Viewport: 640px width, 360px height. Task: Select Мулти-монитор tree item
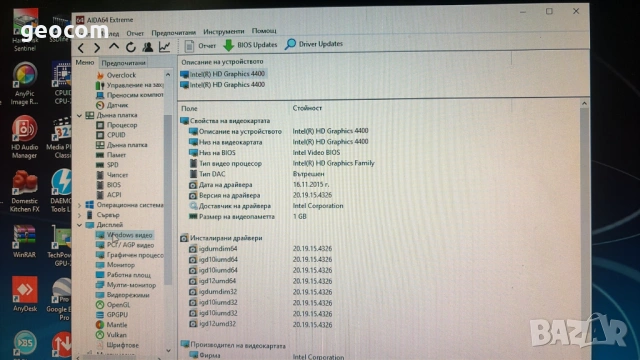[x=126, y=285]
